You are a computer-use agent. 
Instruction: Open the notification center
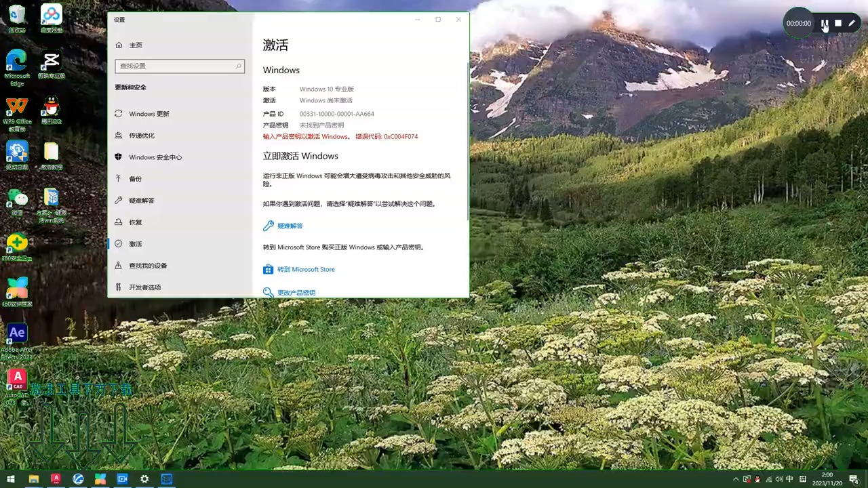(854, 479)
